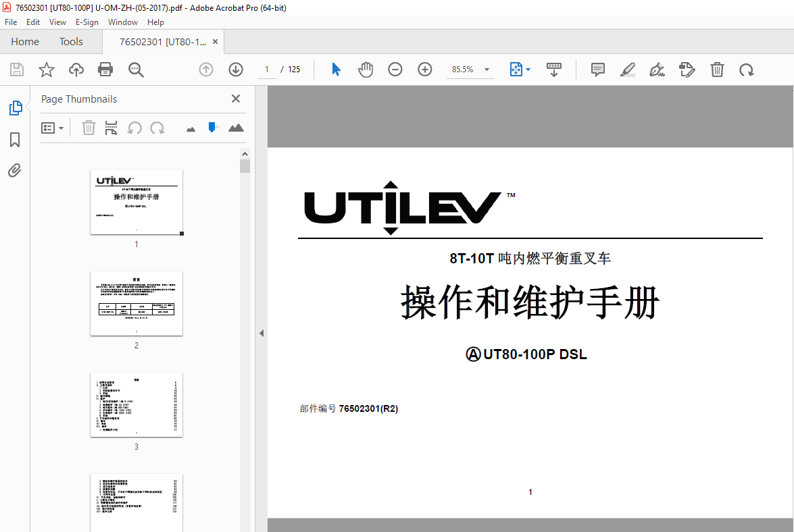
Task: Open the Help menu
Action: 155,22
